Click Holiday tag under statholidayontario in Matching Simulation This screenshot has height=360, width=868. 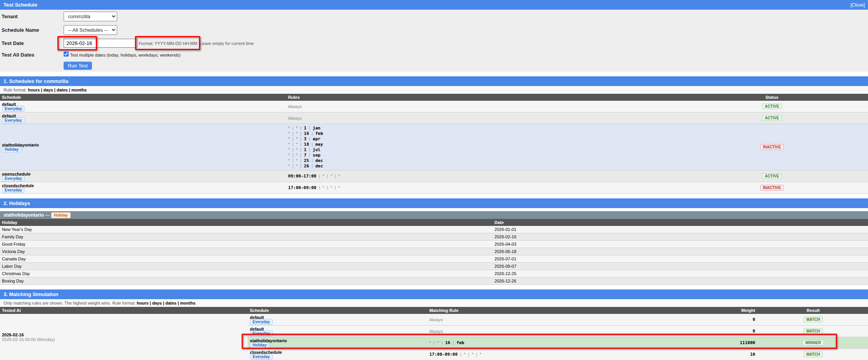click(259, 345)
